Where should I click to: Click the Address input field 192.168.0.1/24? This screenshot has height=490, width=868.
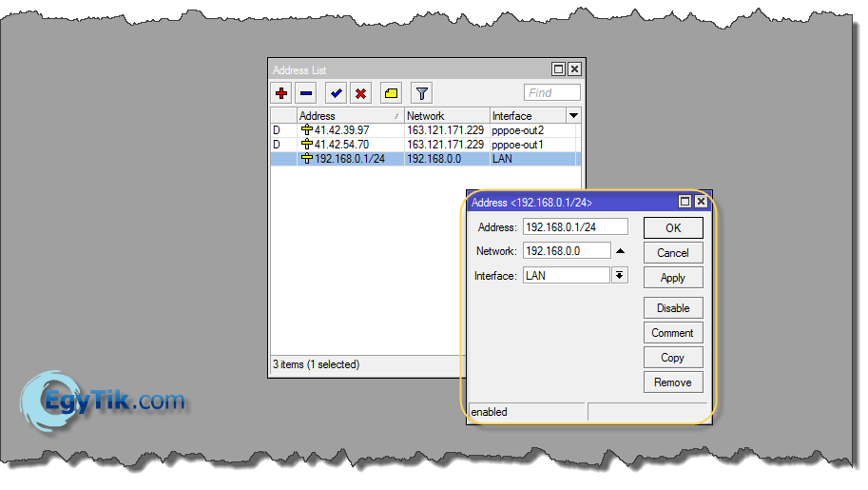pyautogui.click(x=574, y=226)
